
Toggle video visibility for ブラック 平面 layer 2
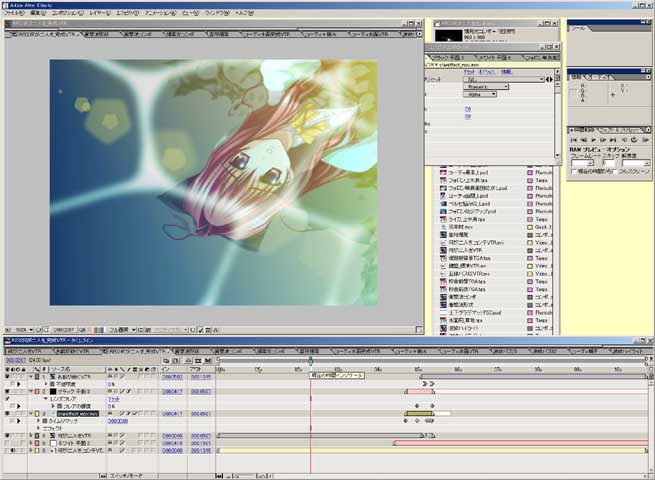point(7,392)
